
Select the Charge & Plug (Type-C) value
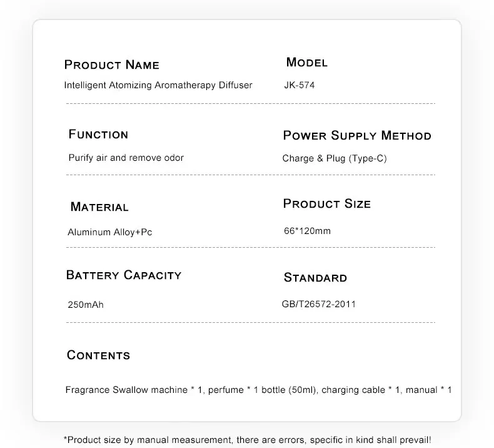pyautogui.click(x=335, y=159)
